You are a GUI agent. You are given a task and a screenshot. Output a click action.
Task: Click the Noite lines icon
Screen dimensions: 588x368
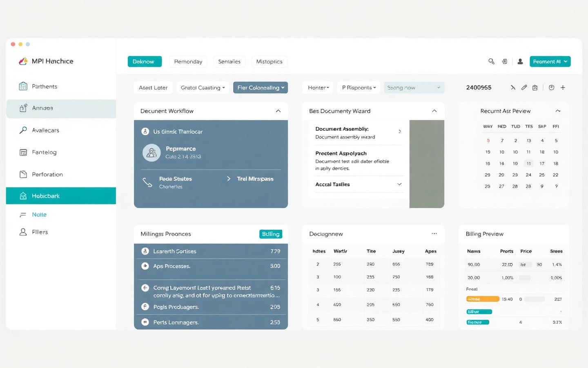pyautogui.click(x=23, y=215)
